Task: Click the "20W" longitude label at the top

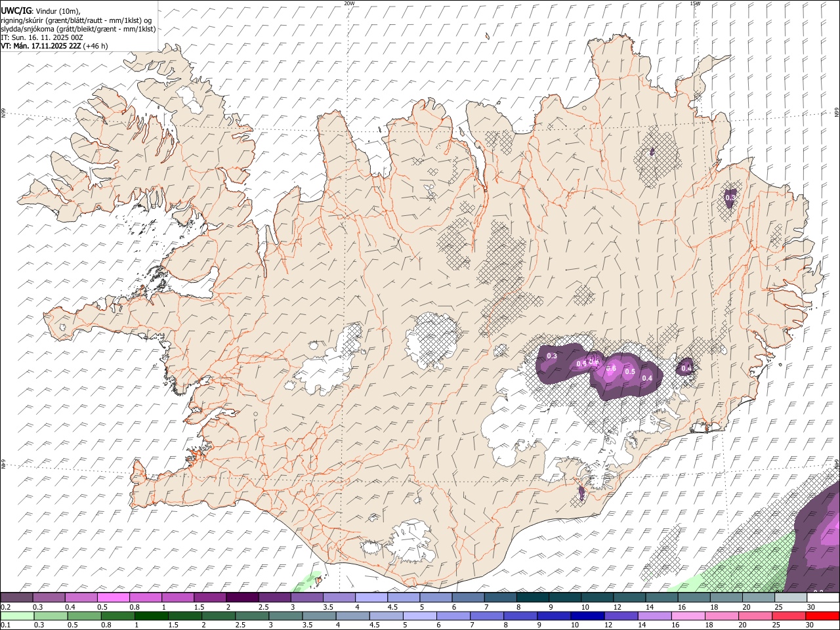Action: click(x=349, y=3)
